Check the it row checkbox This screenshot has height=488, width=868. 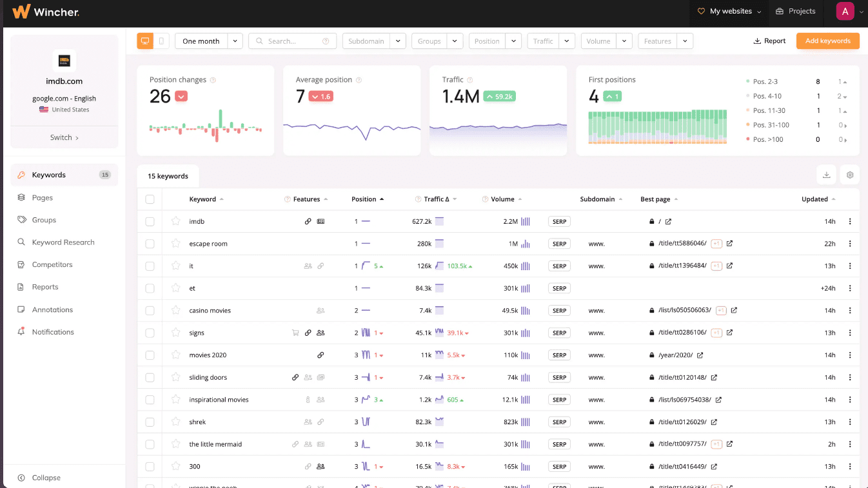coord(150,266)
